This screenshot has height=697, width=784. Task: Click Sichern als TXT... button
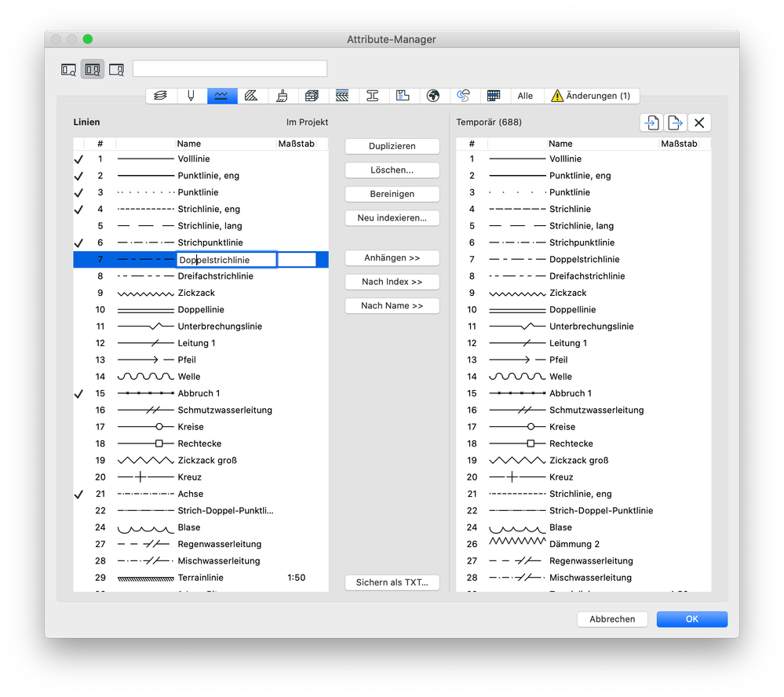392,582
